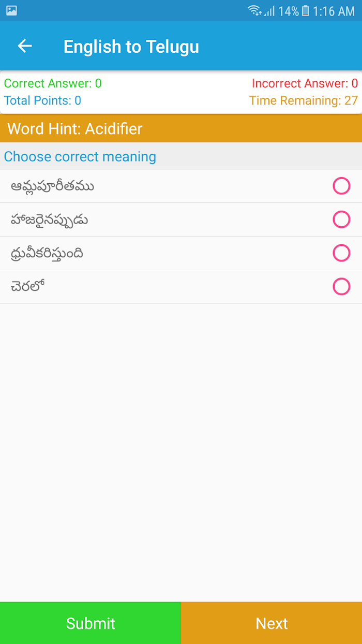Image resolution: width=362 pixels, height=644 pixels.
Task: Tap the Word Hint: Acidifier banner
Action: tap(181, 128)
